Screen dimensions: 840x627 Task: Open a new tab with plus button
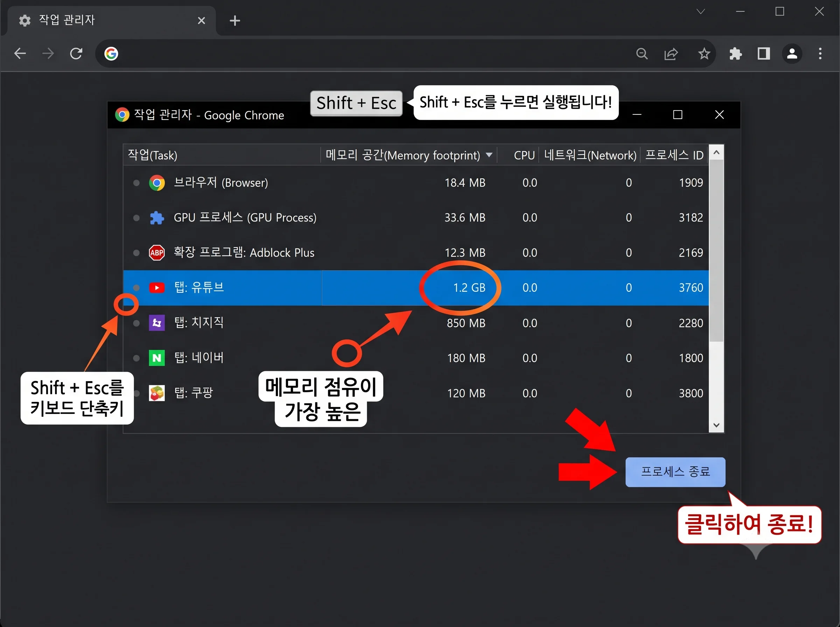click(235, 21)
